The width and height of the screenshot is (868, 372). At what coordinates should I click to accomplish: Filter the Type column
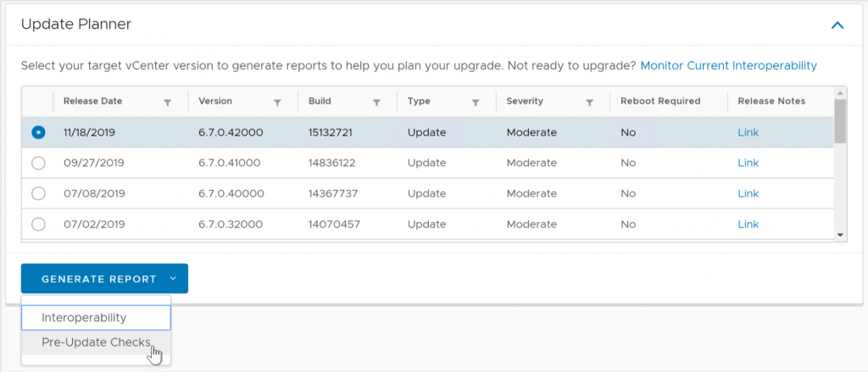[475, 103]
